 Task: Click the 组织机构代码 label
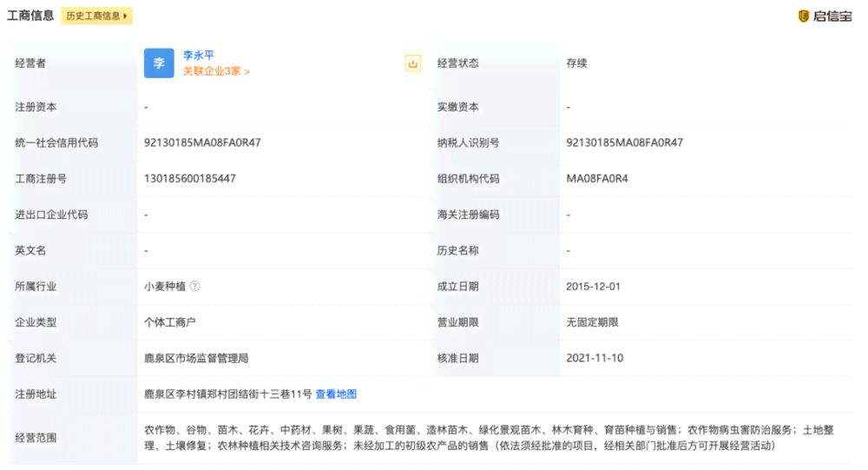(469, 178)
